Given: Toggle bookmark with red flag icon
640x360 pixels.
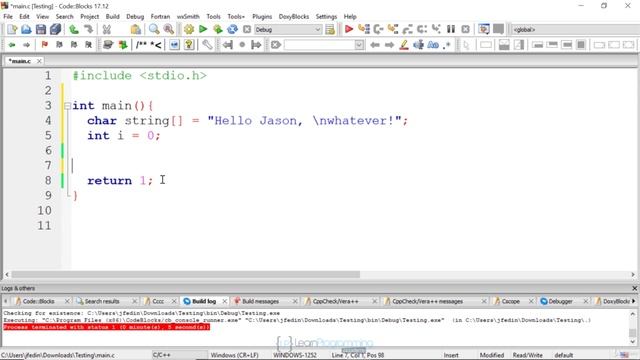Looking at the screenshot, I should click(x=44, y=45).
